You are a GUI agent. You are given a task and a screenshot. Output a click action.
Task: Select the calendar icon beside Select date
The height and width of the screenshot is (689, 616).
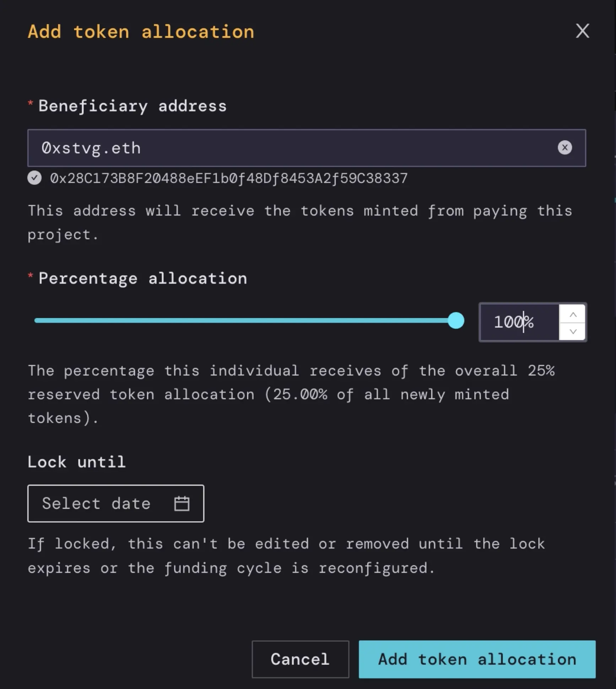coord(182,503)
